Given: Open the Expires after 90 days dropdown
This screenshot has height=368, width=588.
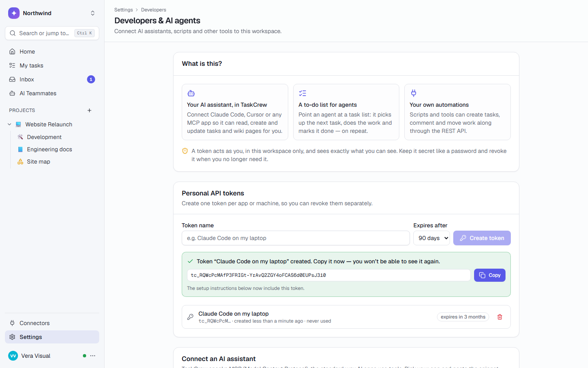Looking at the screenshot, I should click(x=432, y=238).
